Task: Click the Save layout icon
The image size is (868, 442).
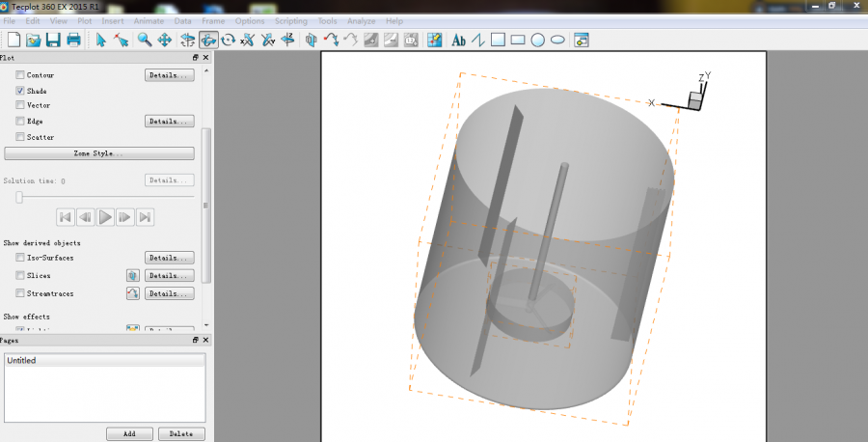Action: click(53, 40)
